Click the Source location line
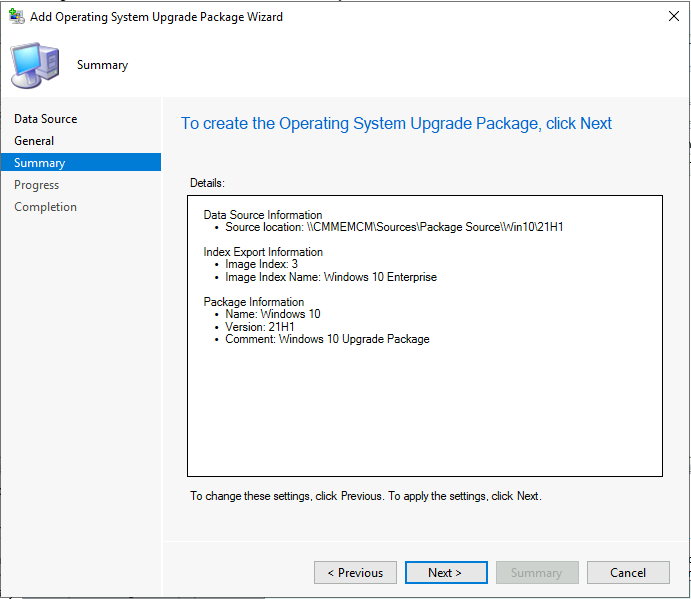691x599 pixels. point(394,227)
